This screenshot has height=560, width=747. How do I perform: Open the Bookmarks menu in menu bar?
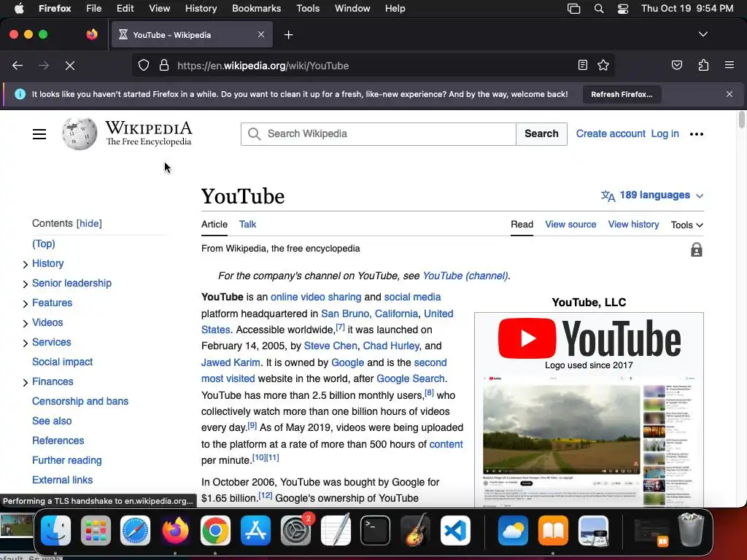[x=256, y=8]
